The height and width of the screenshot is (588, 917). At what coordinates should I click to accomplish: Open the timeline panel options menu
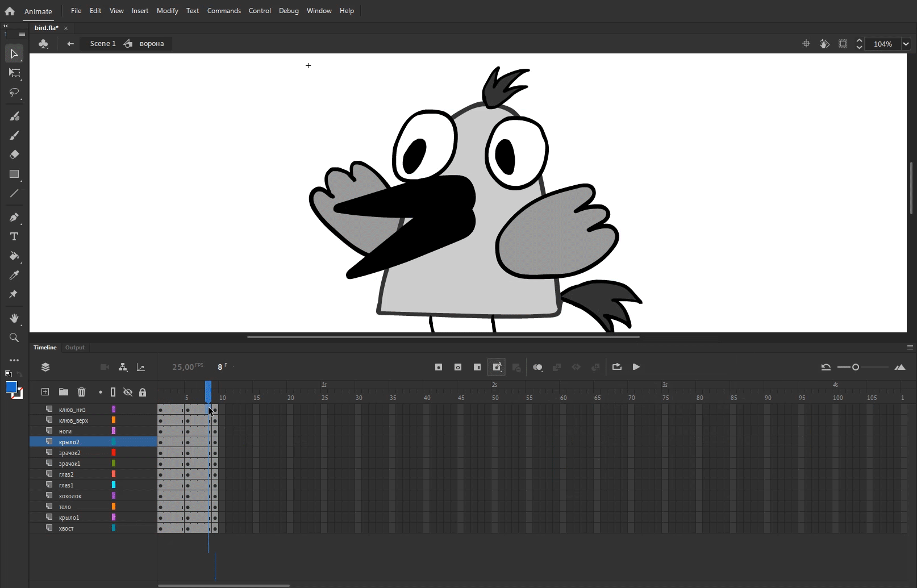(910, 348)
